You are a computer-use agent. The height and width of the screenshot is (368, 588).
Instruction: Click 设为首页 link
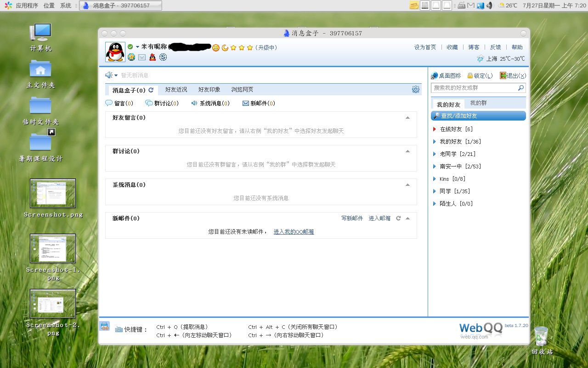tap(425, 47)
